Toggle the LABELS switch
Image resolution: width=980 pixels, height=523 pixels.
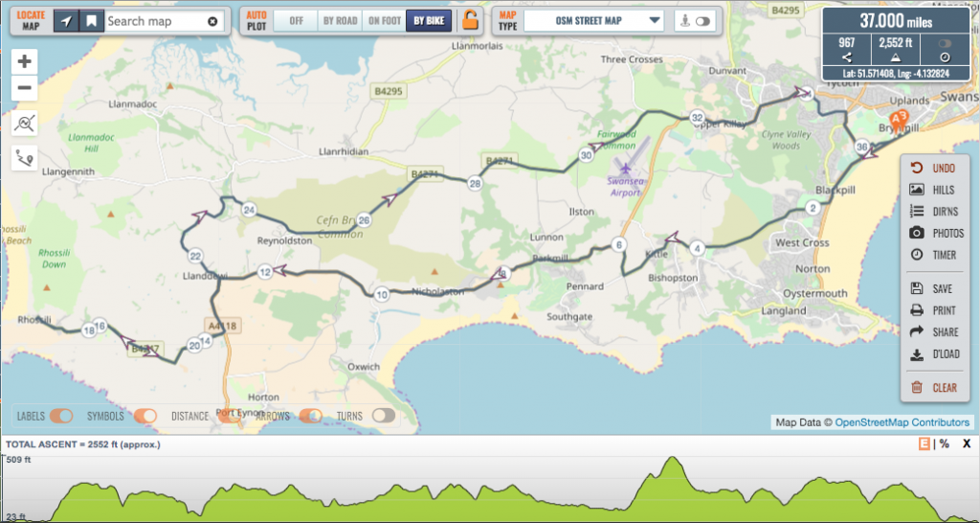point(61,416)
